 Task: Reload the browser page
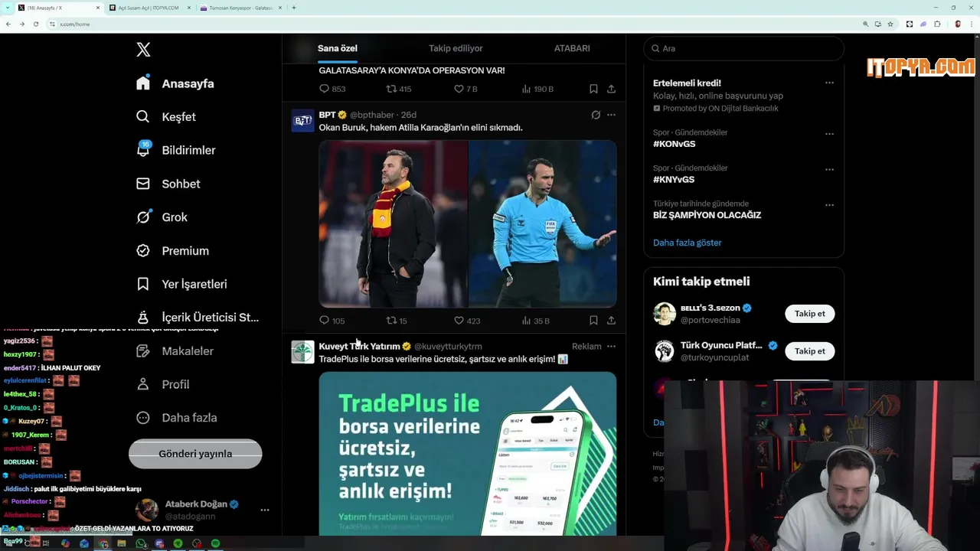point(35,24)
